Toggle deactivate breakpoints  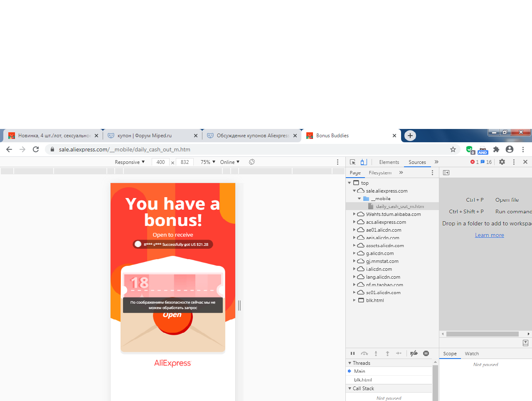(x=414, y=354)
